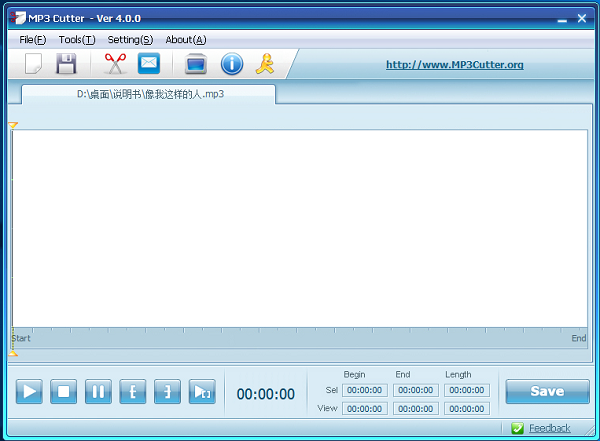The image size is (600, 441).
Task: Open the Feedback link
Action: point(549,428)
